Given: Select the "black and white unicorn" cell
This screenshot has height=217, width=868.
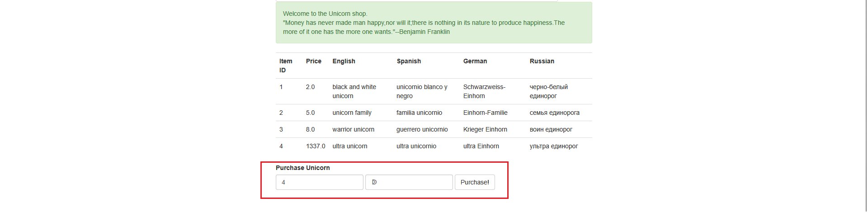Looking at the screenshot, I should point(354,91).
